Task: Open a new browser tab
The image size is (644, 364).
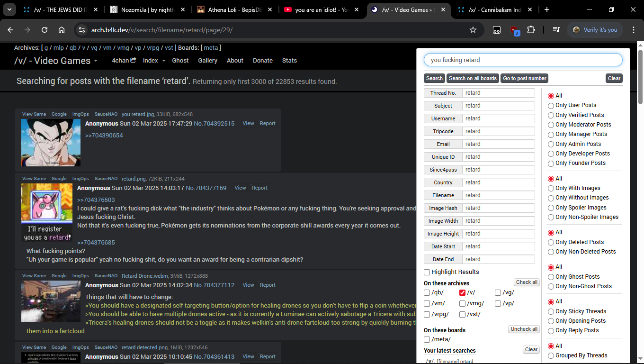Action: tap(547, 9)
